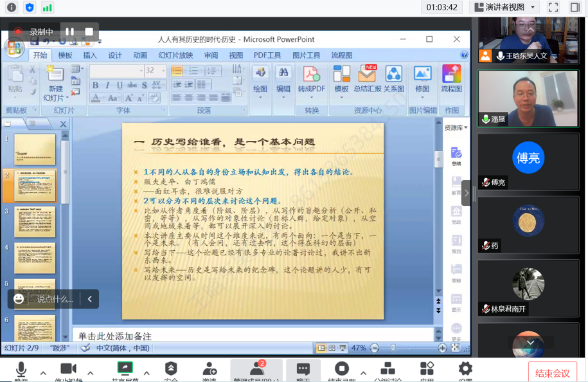Image resolution: width=588 pixels, height=382 pixels.
Task: Pause the recording indicator
Action: click(69, 32)
